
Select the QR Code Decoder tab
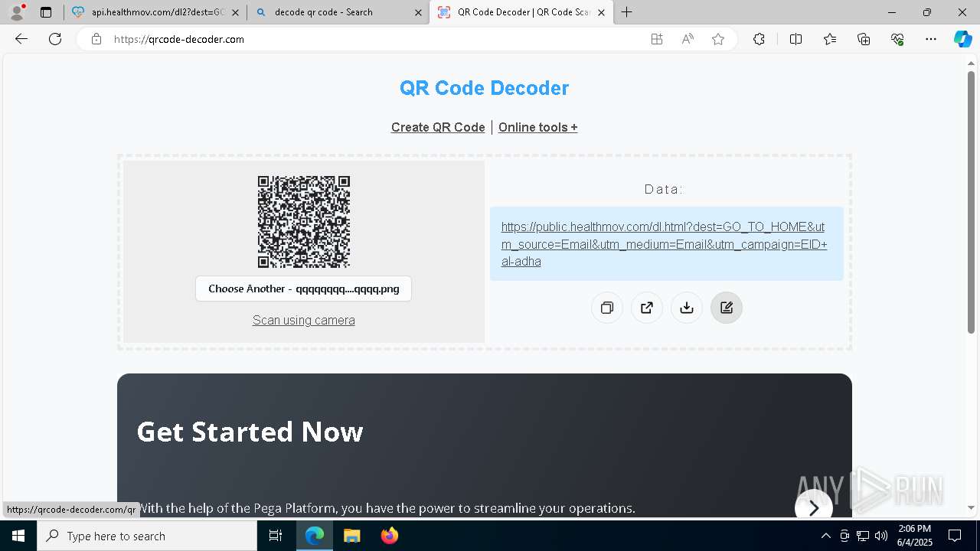[521, 12]
